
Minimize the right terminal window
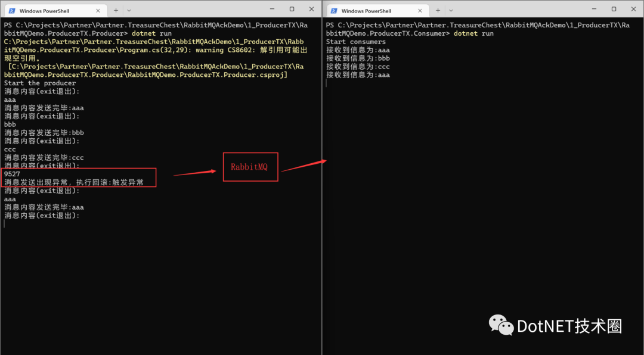click(595, 9)
